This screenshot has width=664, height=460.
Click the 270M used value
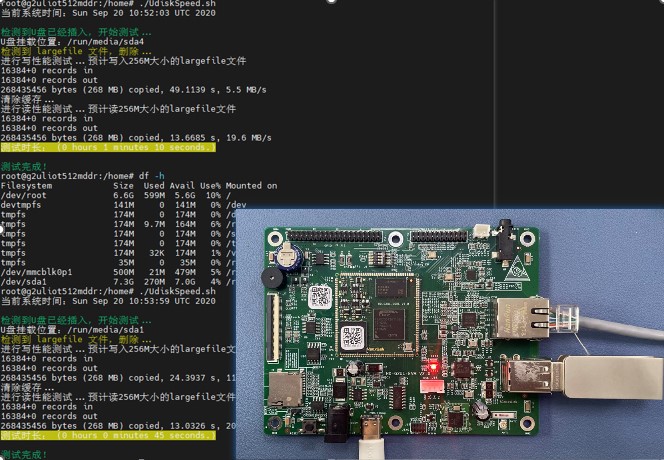[154, 282]
